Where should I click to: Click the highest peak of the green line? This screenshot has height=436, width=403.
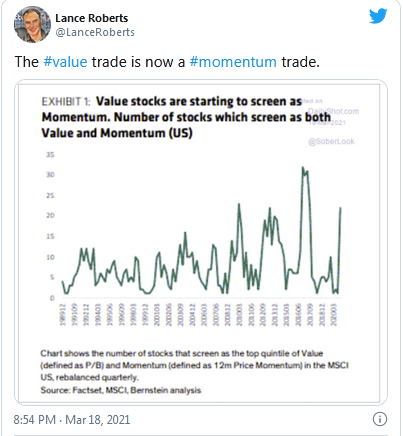pos(303,168)
